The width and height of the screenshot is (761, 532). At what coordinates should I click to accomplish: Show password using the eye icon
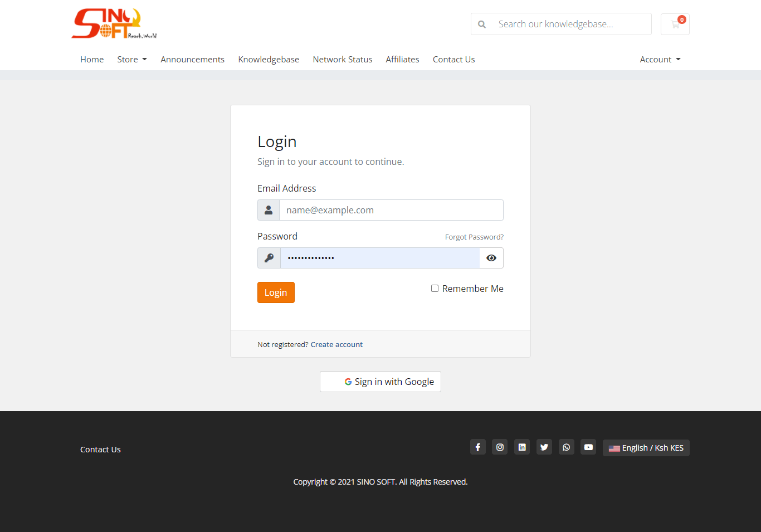(491, 258)
